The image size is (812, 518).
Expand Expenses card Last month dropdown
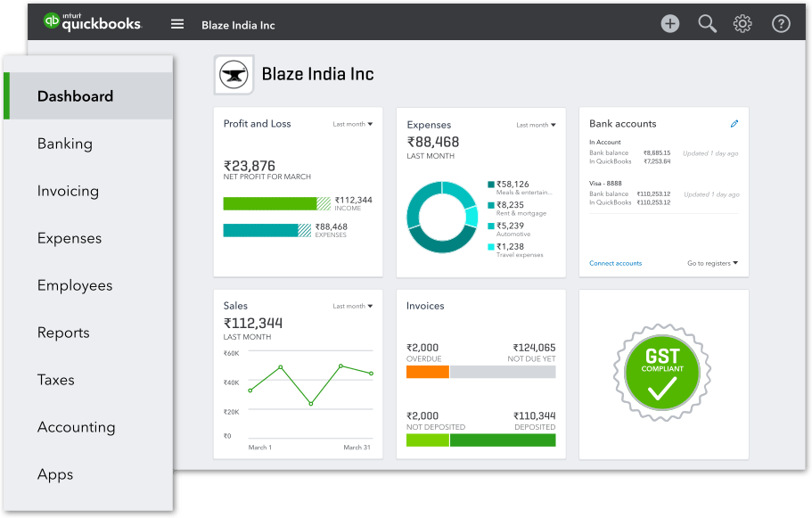536,125
